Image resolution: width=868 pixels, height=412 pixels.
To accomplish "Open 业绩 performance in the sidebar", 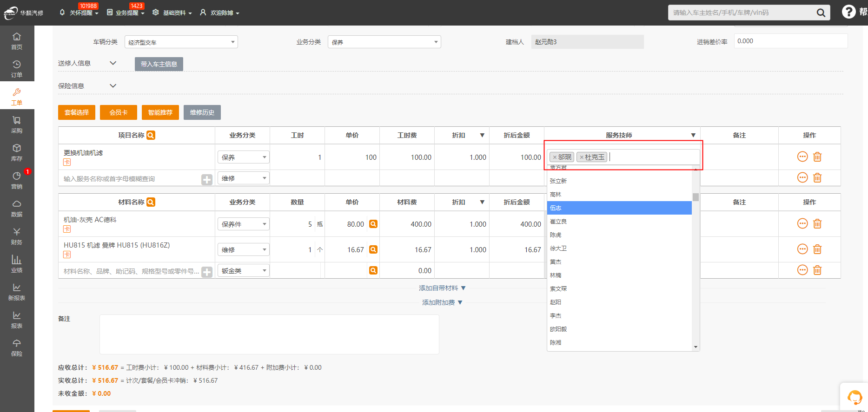I will [x=17, y=264].
